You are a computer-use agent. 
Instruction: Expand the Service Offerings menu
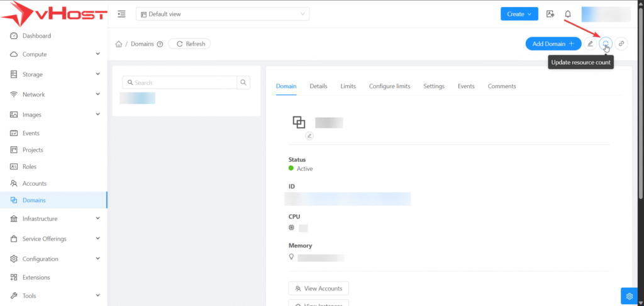coord(54,239)
